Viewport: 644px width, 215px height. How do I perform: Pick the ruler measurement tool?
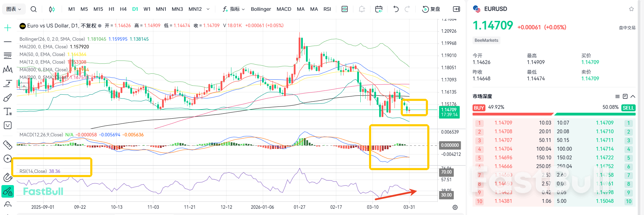(8, 145)
